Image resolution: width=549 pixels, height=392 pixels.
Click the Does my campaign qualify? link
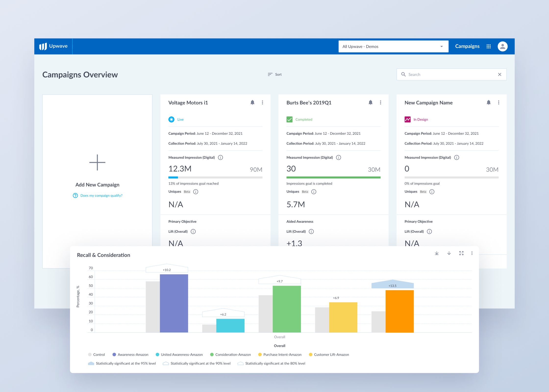(x=101, y=196)
